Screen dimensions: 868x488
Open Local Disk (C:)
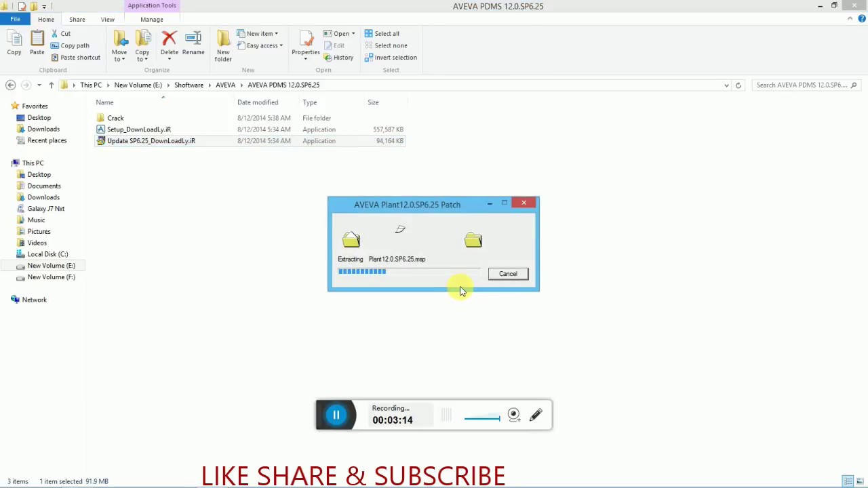coord(47,254)
